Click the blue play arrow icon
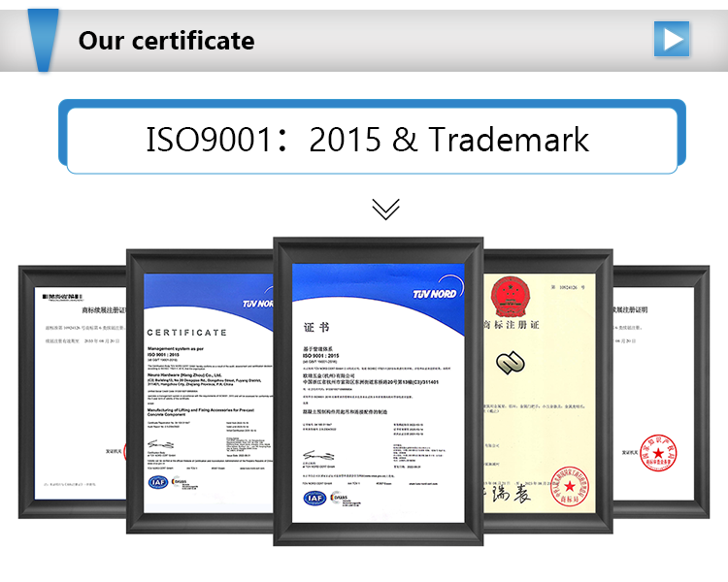728x582 pixels. pyautogui.click(x=671, y=39)
